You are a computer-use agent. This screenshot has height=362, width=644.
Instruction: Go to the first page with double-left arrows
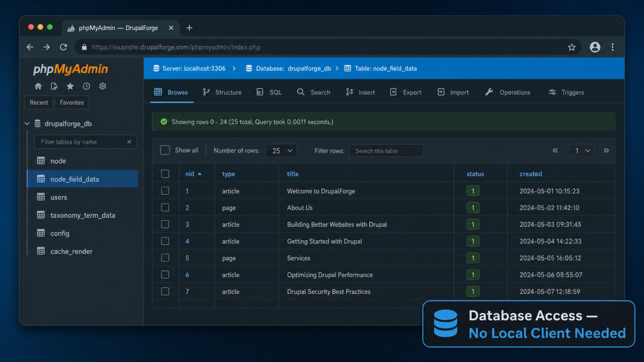(x=555, y=151)
